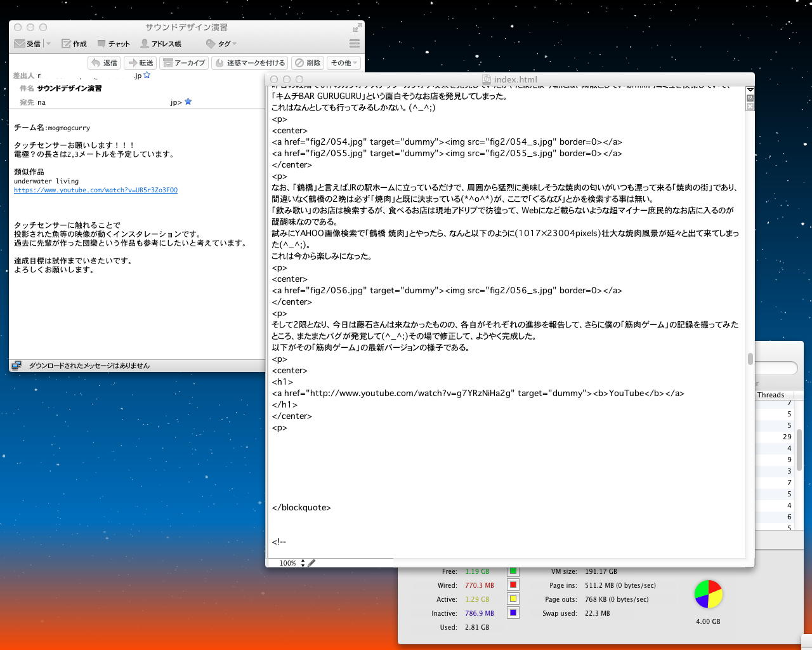The image size is (812, 650).
Task: Click the fig2/056.jpg anchor line in the editor
Action: (x=447, y=290)
